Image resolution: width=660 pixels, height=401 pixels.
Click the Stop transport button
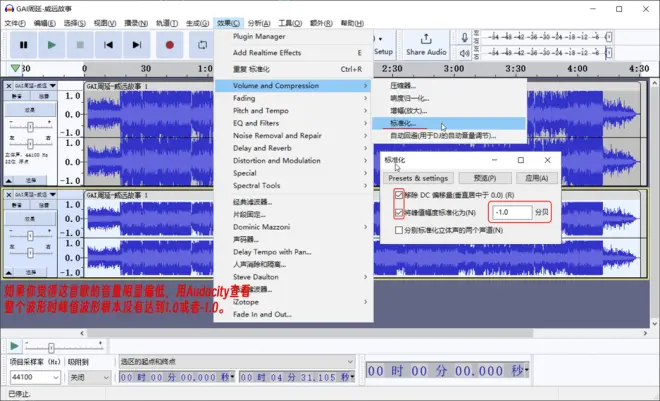80,45
